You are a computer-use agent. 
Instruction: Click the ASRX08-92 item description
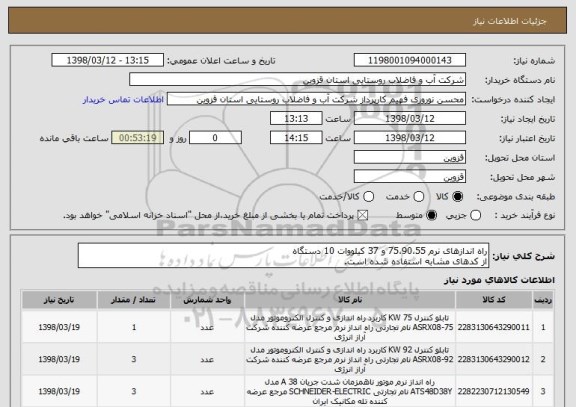350,359
